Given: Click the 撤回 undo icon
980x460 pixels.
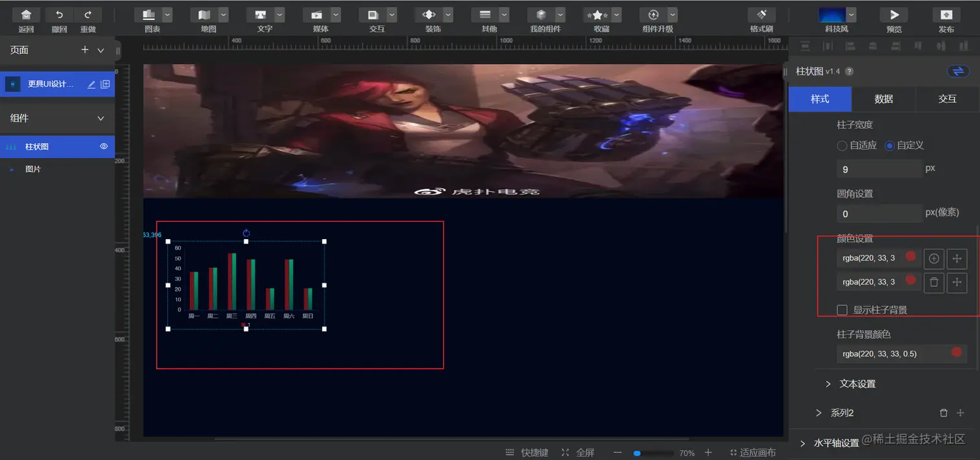Looking at the screenshot, I should click(60, 14).
